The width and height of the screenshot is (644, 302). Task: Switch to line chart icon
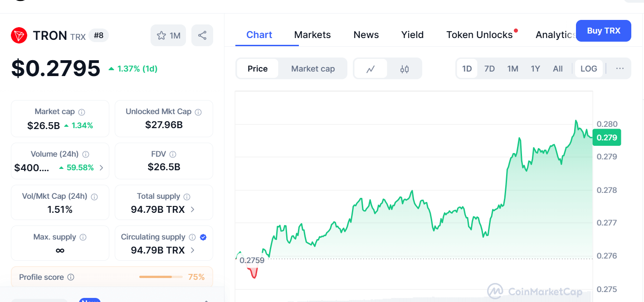pyautogui.click(x=371, y=69)
